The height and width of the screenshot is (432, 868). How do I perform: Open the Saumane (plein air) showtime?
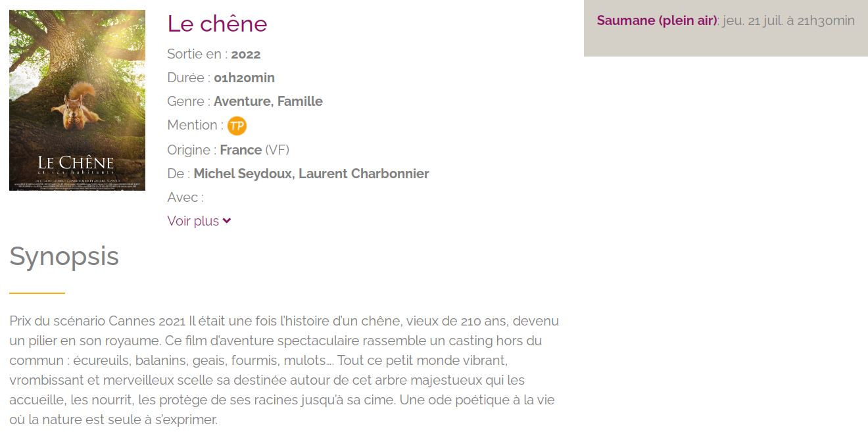pos(656,20)
